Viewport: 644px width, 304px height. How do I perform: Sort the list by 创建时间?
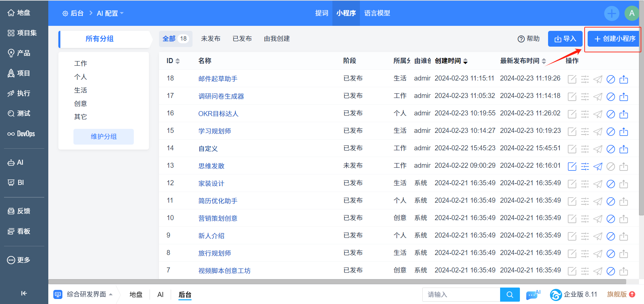[x=451, y=61]
